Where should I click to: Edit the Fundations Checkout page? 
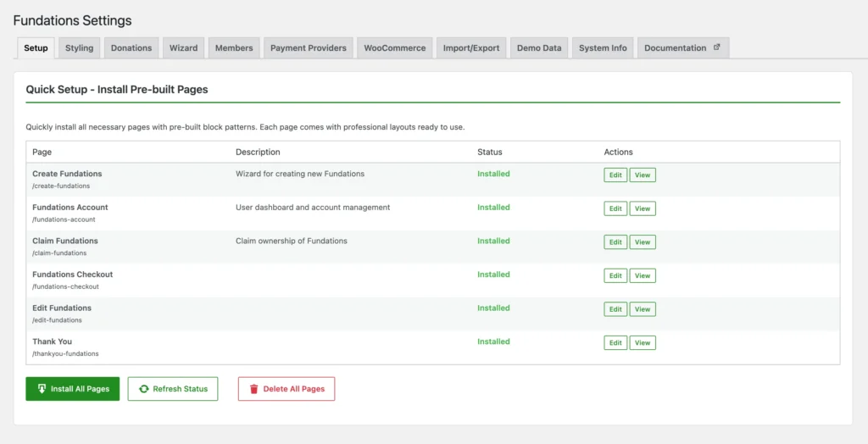615,275
